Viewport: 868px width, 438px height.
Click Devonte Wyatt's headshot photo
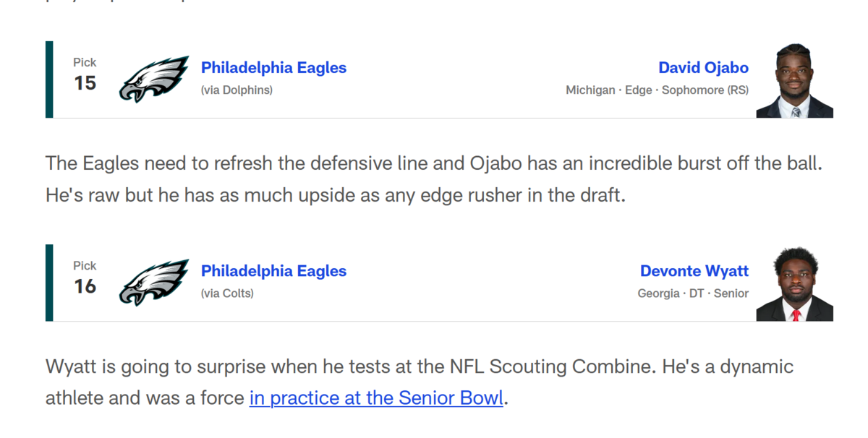(x=794, y=284)
